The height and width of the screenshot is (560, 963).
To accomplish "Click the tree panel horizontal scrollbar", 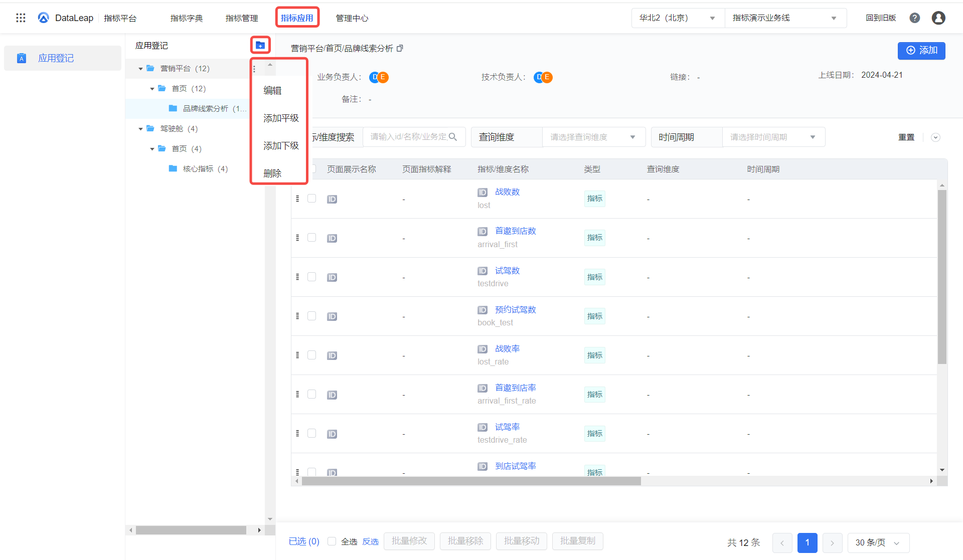I will pos(191,530).
